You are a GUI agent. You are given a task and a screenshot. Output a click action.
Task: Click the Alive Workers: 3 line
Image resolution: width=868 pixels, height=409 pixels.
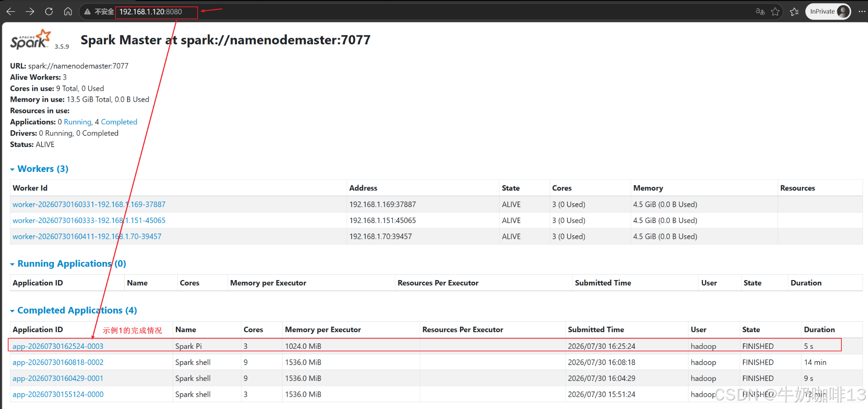pos(38,77)
